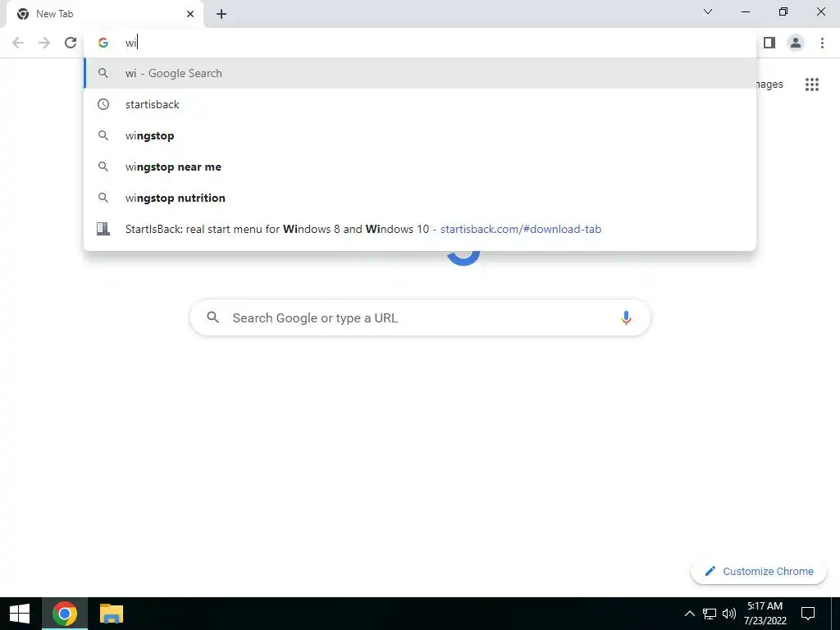Click the browser forward arrow
The image size is (840, 630).
click(44, 43)
